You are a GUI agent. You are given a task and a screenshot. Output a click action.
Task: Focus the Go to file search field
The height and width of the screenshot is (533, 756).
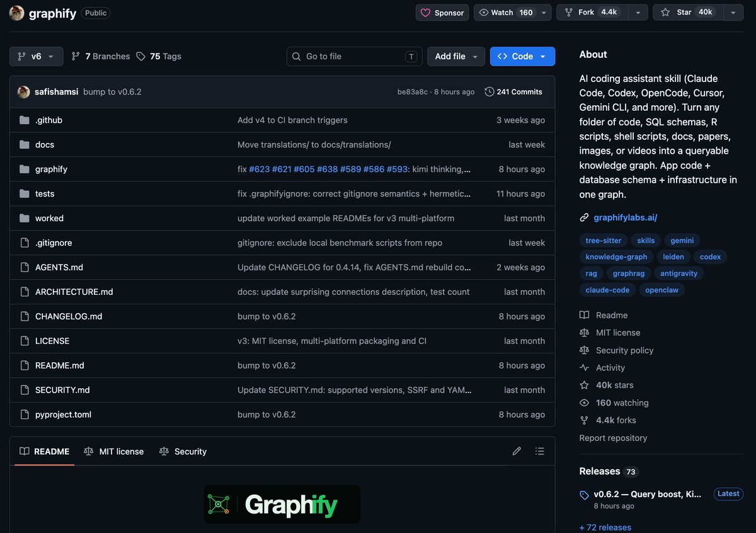[x=354, y=56]
